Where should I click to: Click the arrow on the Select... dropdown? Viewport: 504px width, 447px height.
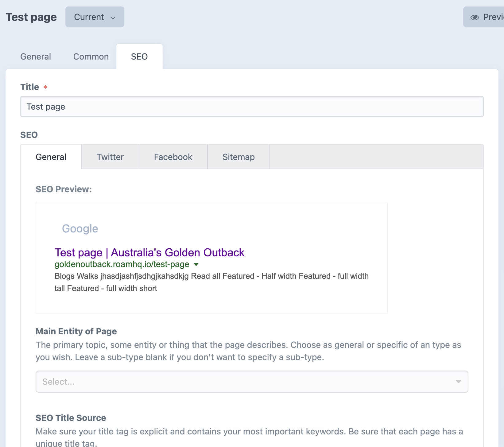tap(458, 382)
